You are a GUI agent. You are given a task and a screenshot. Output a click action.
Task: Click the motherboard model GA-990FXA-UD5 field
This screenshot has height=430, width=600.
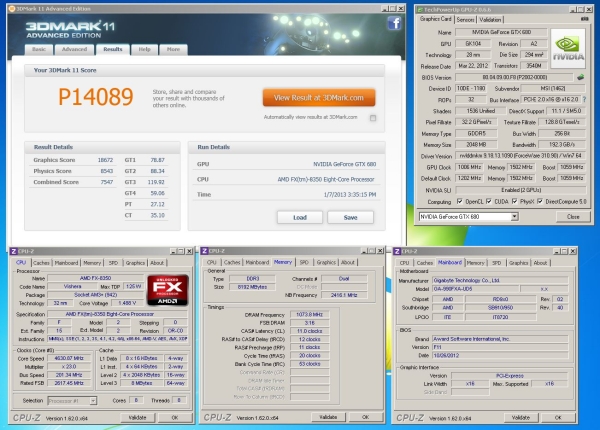(x=475, y=289)
